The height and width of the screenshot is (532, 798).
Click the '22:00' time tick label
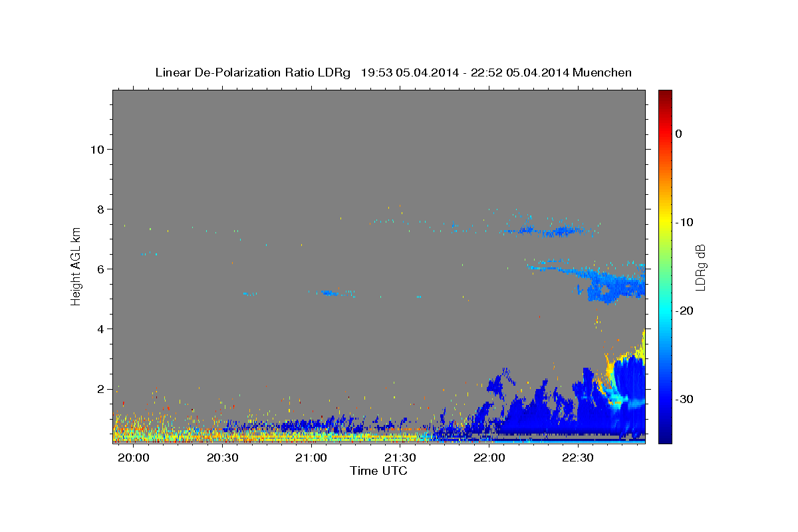tap(489, 458)
